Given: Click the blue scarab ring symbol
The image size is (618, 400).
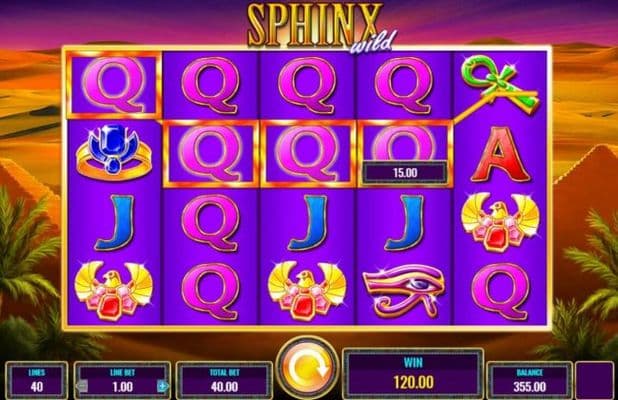Looking at the screenshot, I should tap(114, 153).
